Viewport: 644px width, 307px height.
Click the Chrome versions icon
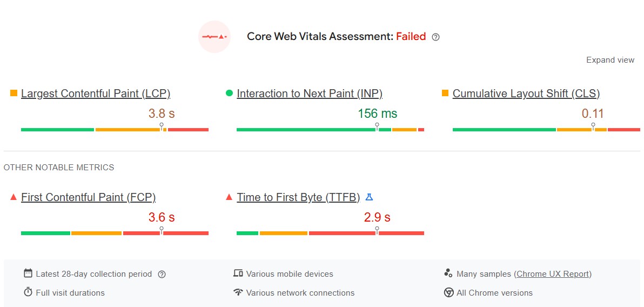[448, 292]
